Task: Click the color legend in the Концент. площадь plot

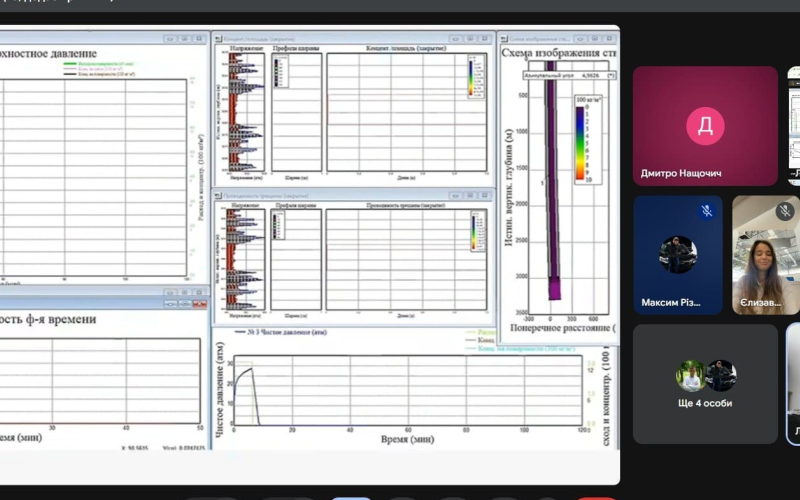Action: 474,77
